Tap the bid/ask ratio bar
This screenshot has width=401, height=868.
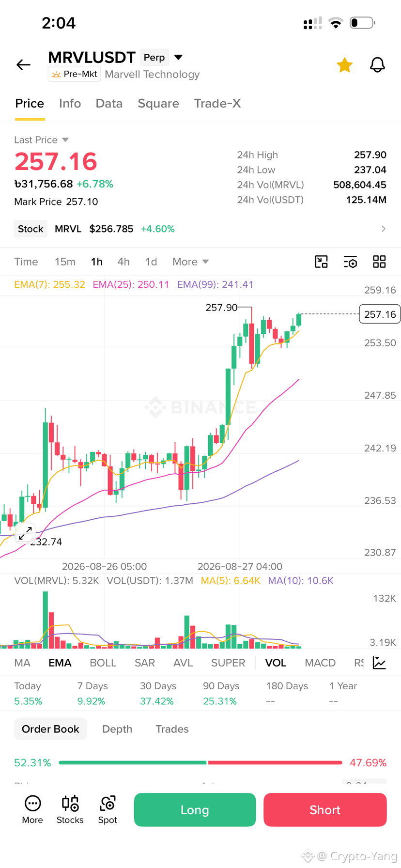(200, 762)
